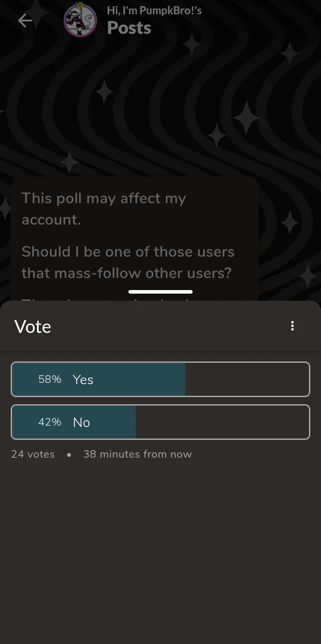
Task: Vote for the No option
Action: click(160, 422)
